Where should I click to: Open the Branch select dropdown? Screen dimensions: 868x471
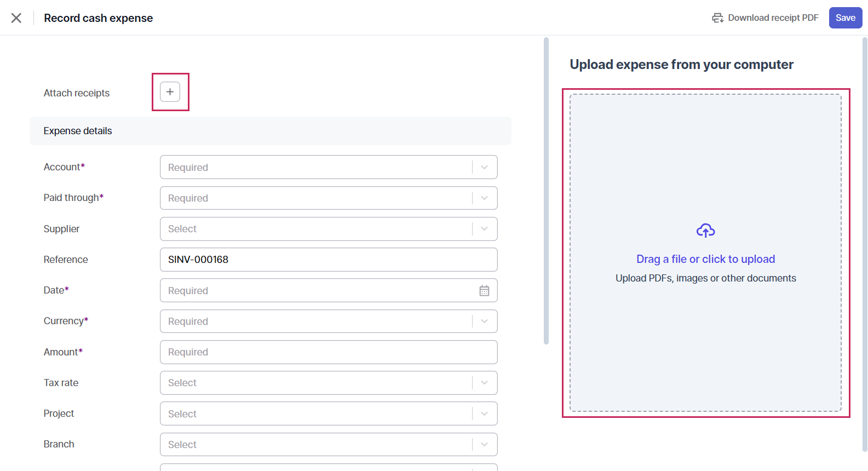pyautogui.click(x=484, y=445)
